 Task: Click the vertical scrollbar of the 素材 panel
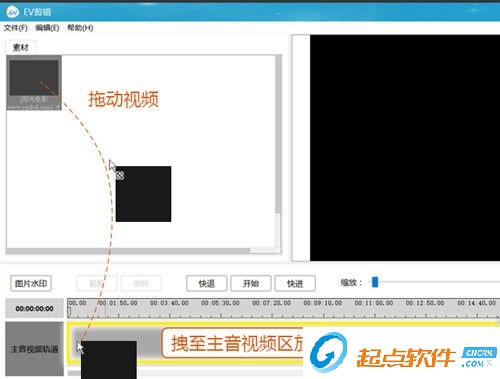278,135
